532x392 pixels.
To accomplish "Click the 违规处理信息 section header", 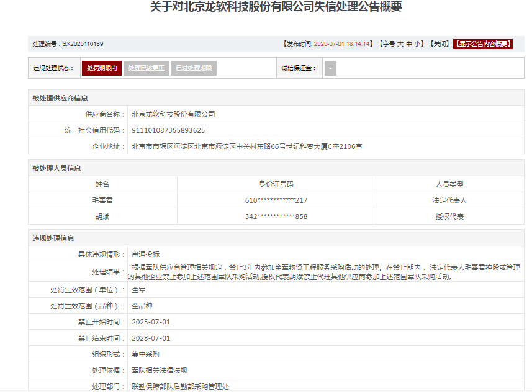I will coord(53,238).
